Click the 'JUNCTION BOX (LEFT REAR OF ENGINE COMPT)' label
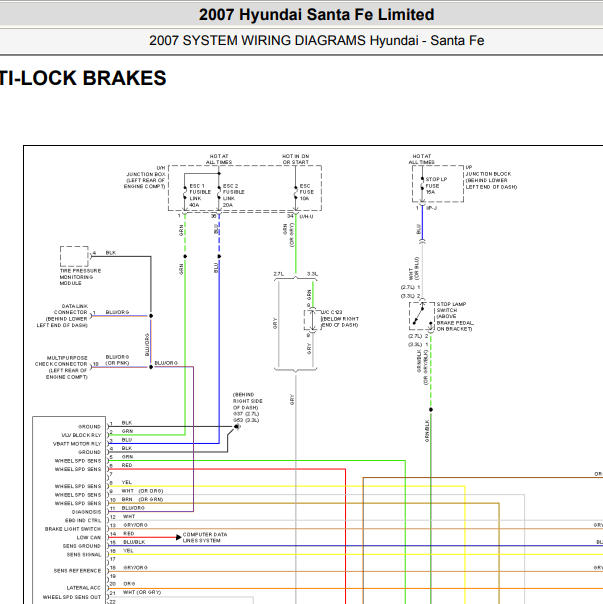 [144, 180]
